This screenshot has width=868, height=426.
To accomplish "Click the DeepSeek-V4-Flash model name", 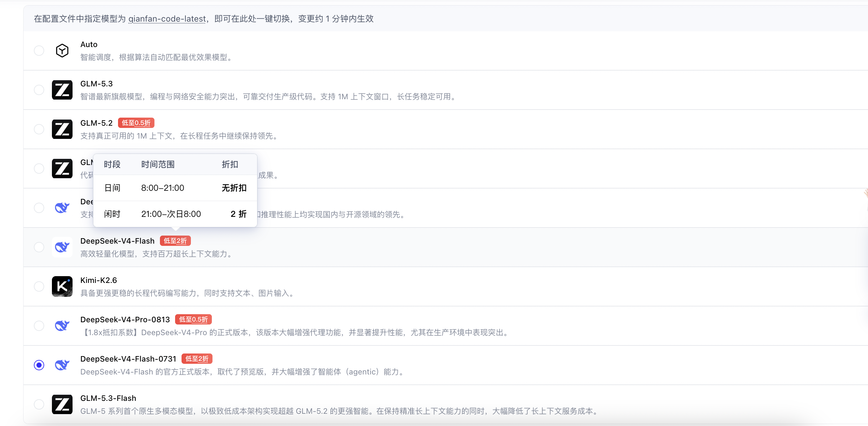I will tap(117, 241).
